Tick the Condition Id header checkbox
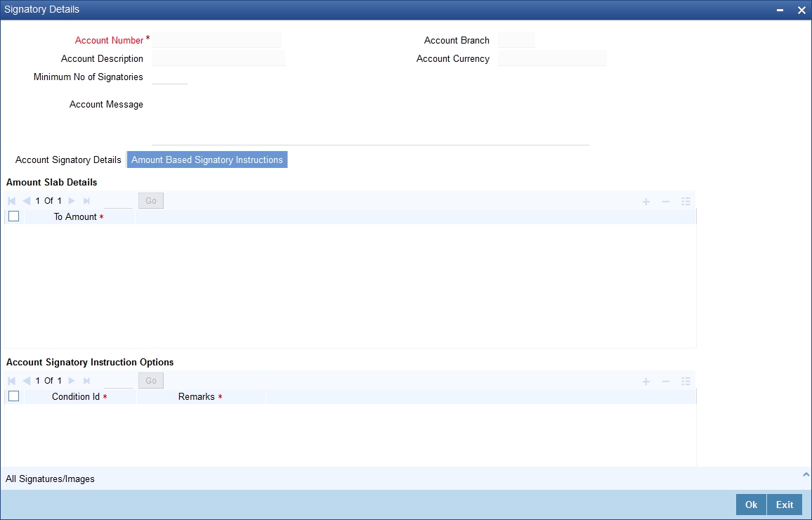The width and height of the screenshot is (812, 520). pyautogui.click(x=14, y=396)
